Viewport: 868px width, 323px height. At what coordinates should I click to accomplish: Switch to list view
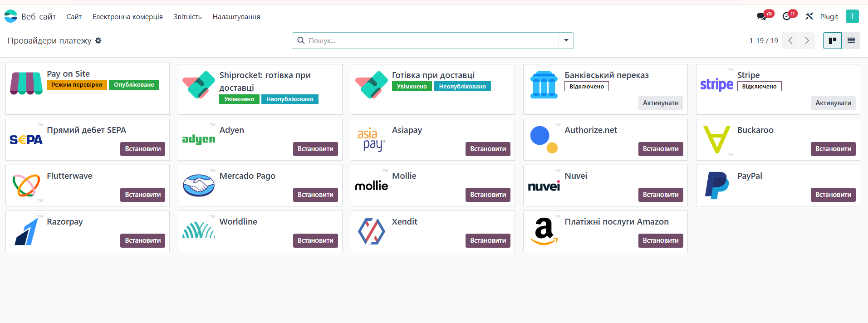pos(851,40)
